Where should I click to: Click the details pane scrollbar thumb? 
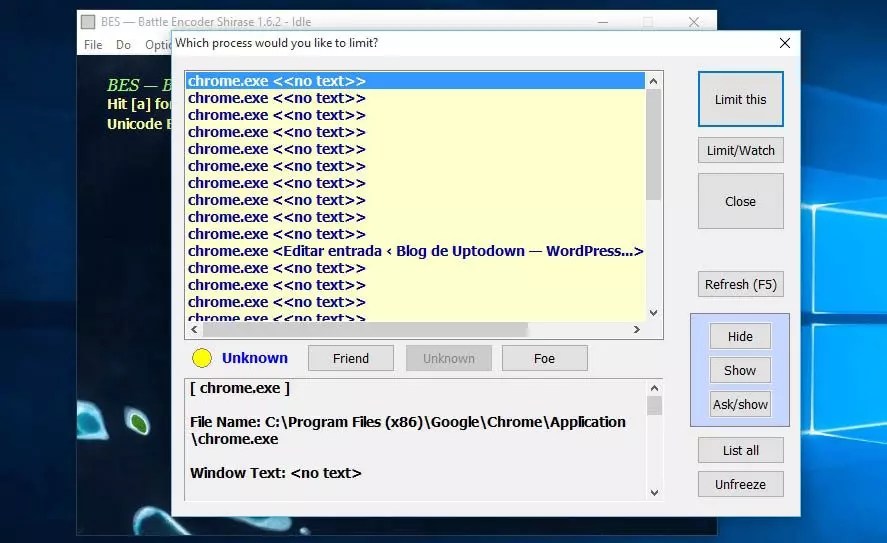click(x=654, y=406)
